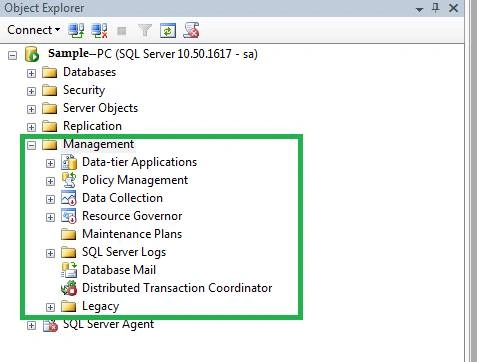Screen dimensions: 477x362
Task: Click the script-with-red-X toolbar icon
Action: (x=191, y=30)
